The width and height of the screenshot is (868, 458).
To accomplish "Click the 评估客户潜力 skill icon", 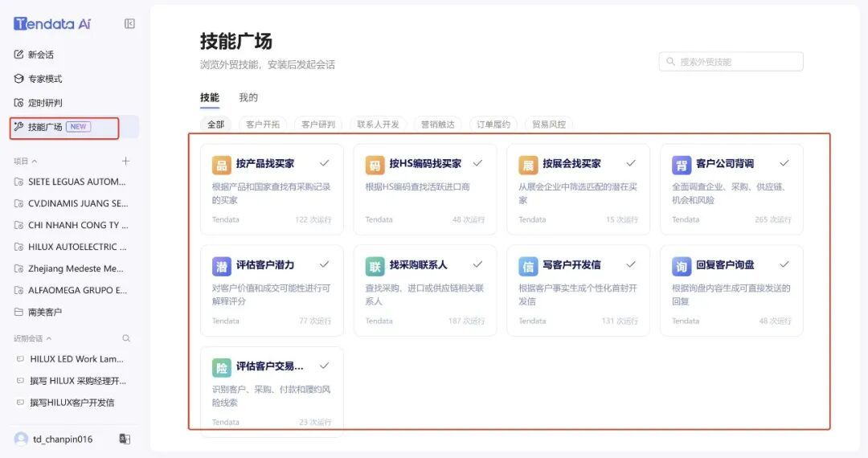I will [222, 266].
